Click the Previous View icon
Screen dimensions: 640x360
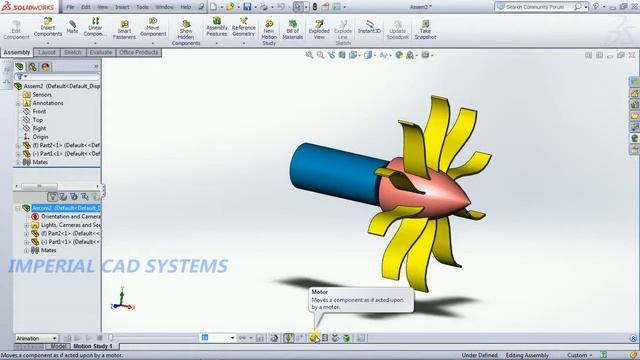pos(331,55)
